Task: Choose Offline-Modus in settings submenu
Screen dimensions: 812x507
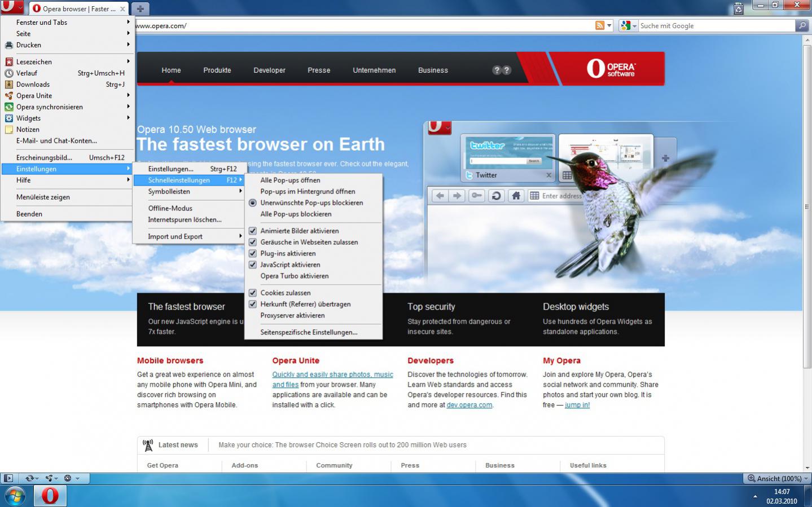Action: tap(188, 209)
